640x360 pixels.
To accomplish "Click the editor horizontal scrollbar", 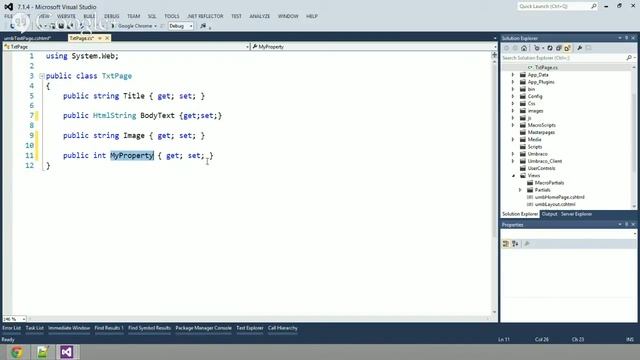I will tap(259, 319).
